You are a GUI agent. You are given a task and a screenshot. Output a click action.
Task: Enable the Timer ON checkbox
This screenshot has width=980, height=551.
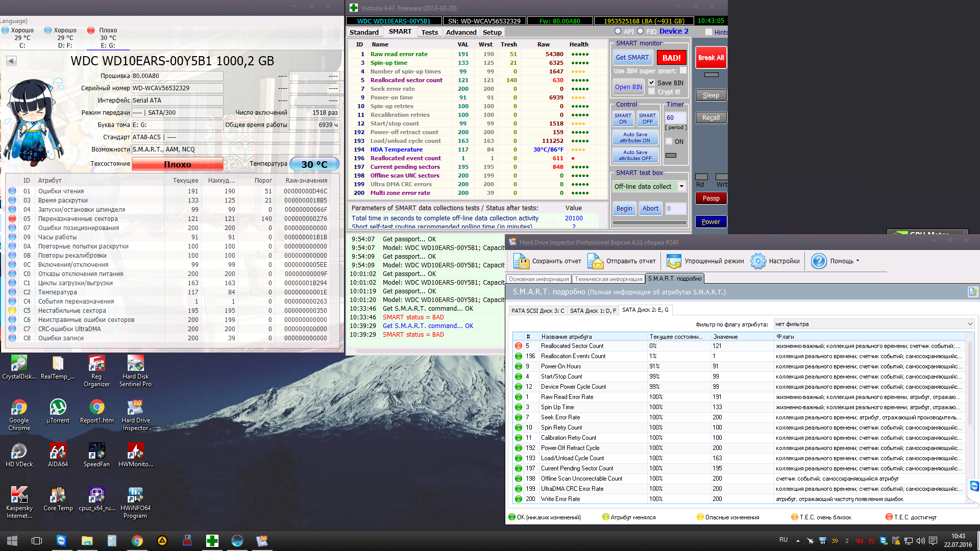point(669,141)
